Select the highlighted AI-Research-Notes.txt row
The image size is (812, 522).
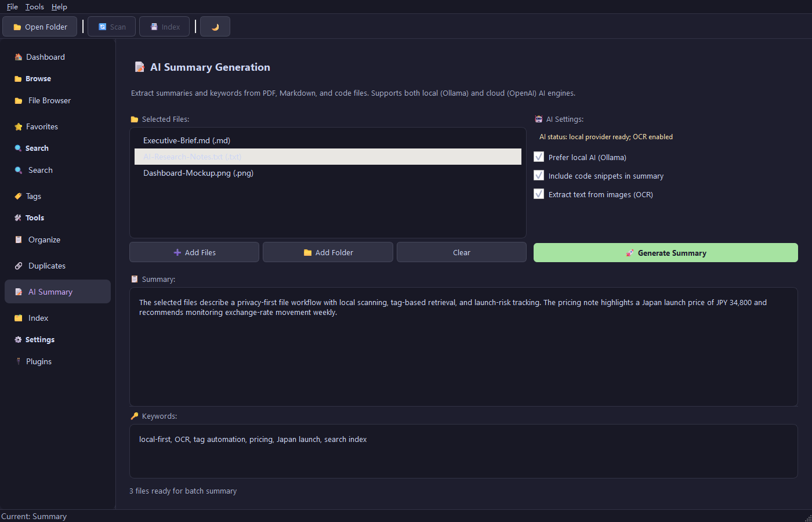328,157
